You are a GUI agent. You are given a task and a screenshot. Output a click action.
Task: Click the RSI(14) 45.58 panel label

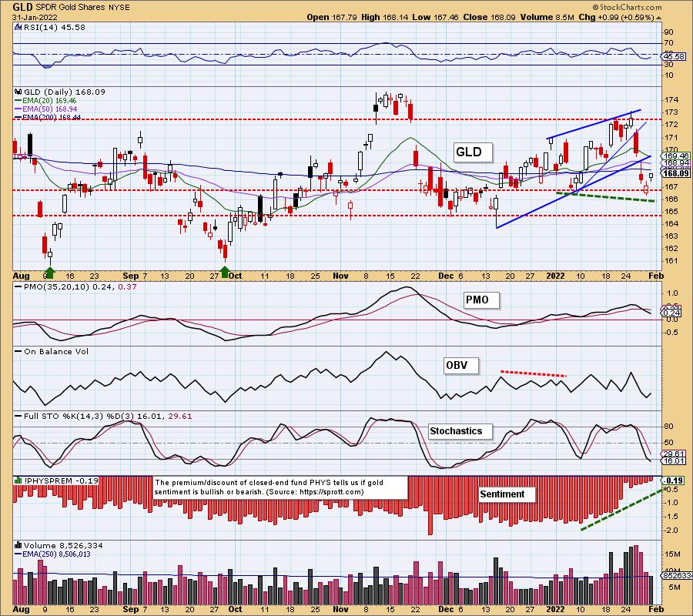click(x=55, y=28)
